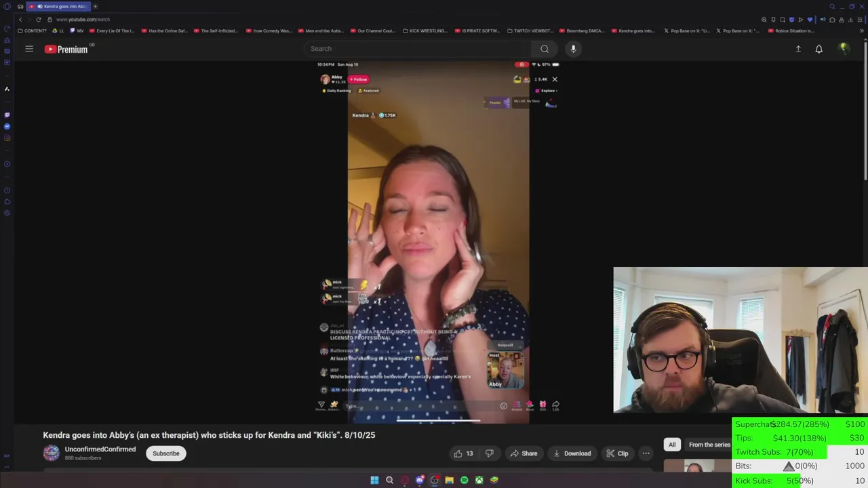Open the Xbox app from the taskbar
This screenshot has height=488, width=868.
click(479, 480)
